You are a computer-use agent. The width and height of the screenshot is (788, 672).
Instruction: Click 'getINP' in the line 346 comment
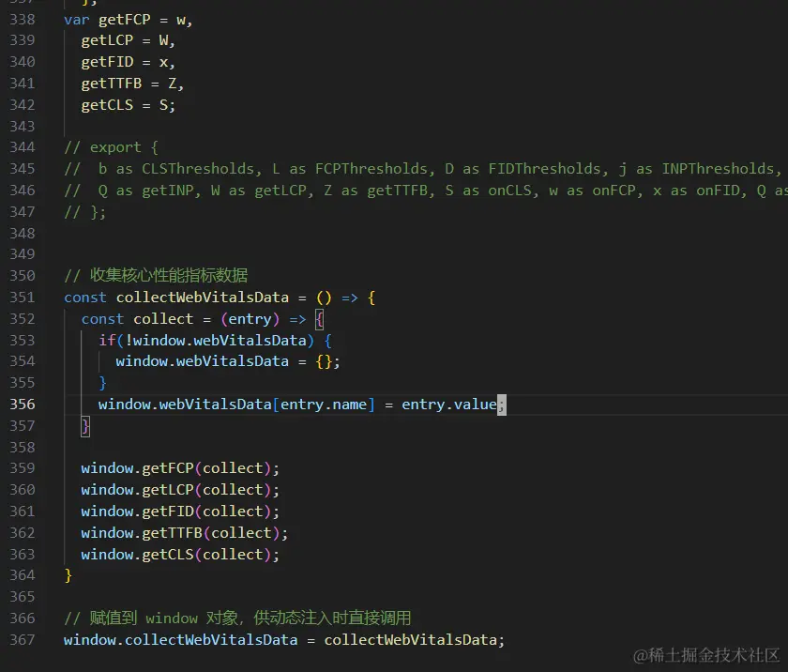(x=167, y=191)
